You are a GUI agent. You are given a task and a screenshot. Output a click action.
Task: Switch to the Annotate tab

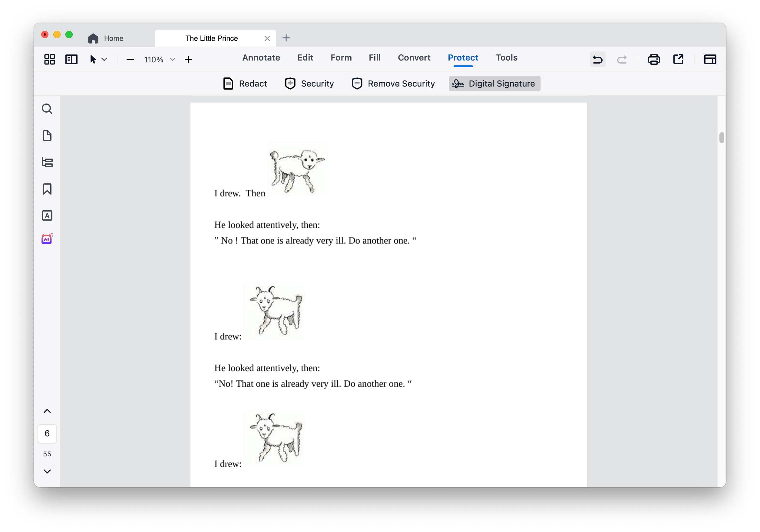pyautogui.click(x=261, y=57)
